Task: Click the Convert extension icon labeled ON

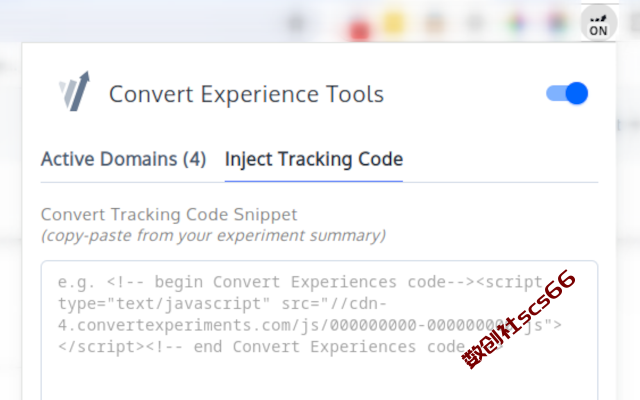Action: pos(598,23)
